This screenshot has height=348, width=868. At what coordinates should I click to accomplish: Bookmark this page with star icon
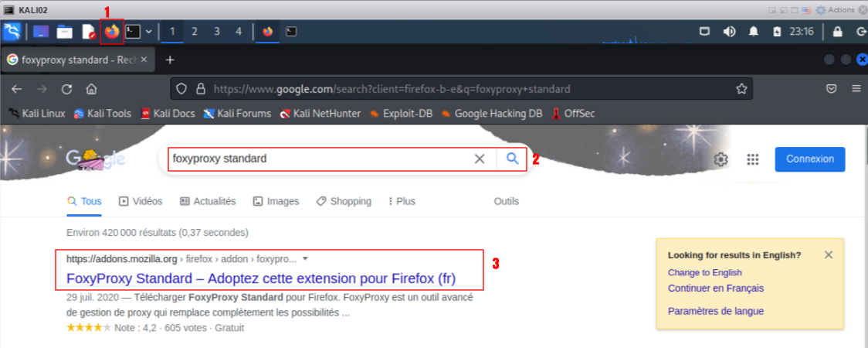[741, 88]
